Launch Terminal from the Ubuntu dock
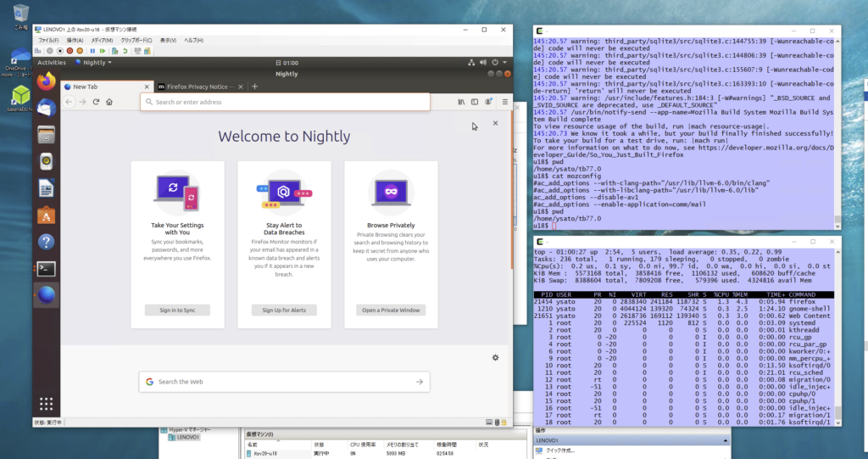Image resolution: width=868 pixels, height=459 pixels. pyautogui.click(x=47, y=268)
